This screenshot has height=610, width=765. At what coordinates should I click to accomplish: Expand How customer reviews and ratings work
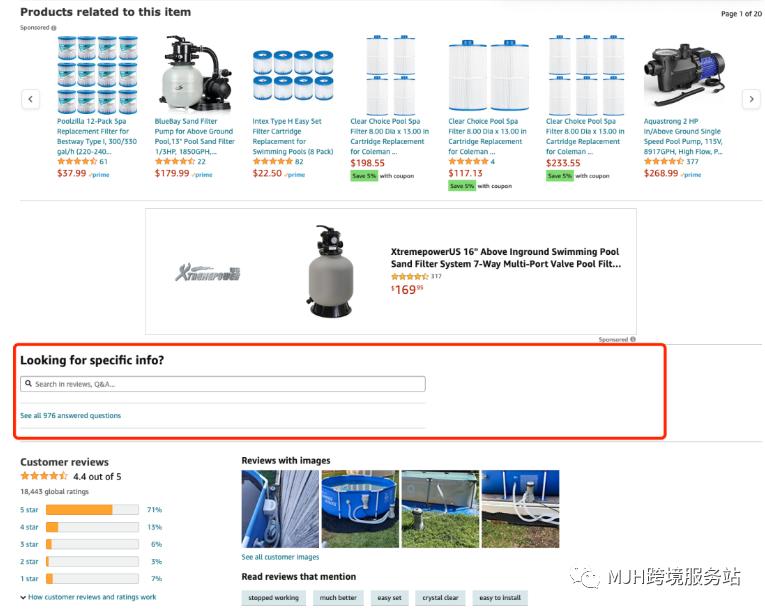pyautogui.click(x=88, y=597)
